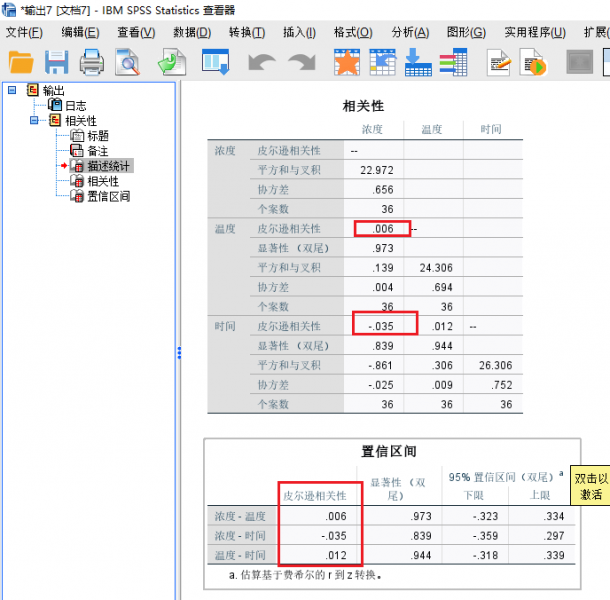The height and width of the screenshot is (600, 610).
Task: Open the 分析(A) menu
Action: [x=410, y=32]
